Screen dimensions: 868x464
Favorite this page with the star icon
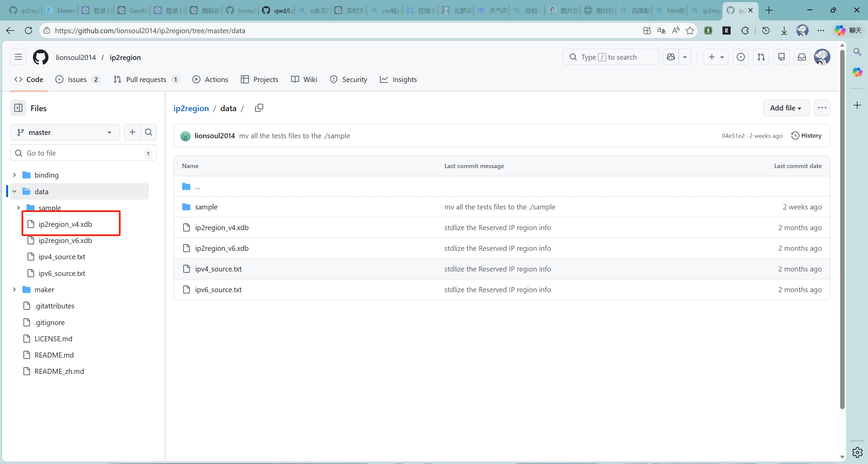pos(690,31)
